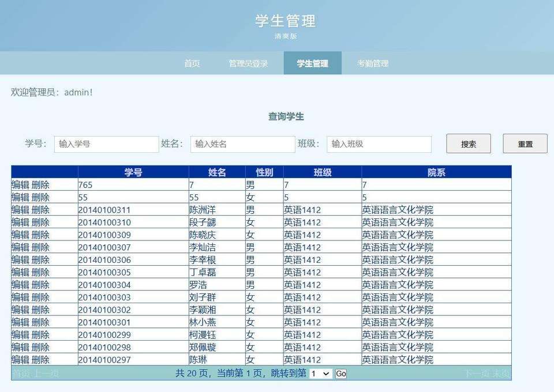Edit student 罗浩

click(x=20, y=285)
